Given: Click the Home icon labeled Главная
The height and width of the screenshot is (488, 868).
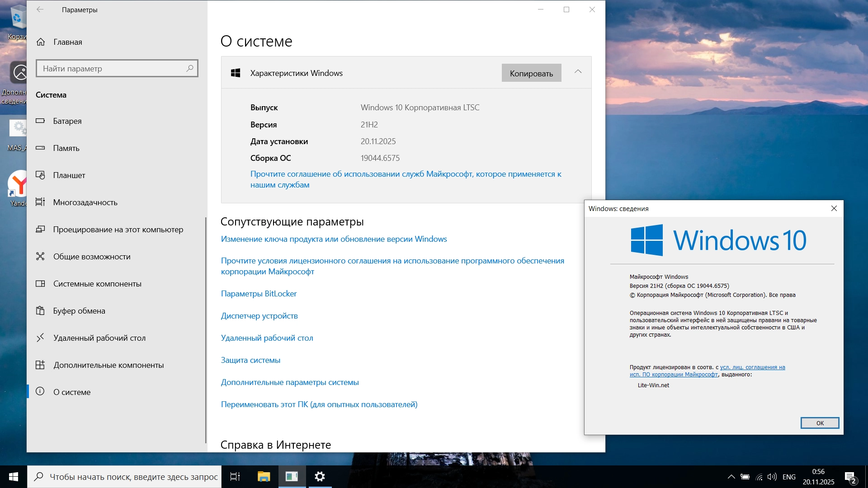Looking at the screenshot, I should (x=41, y=42).
